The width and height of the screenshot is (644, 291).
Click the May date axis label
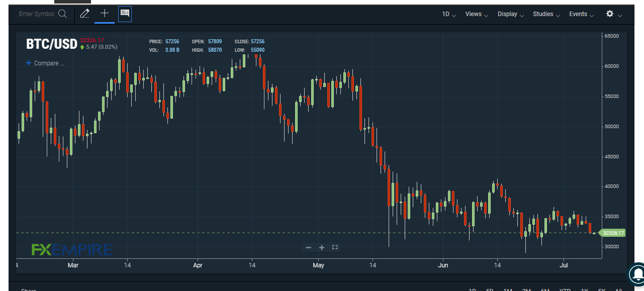(x=318, y=265)
